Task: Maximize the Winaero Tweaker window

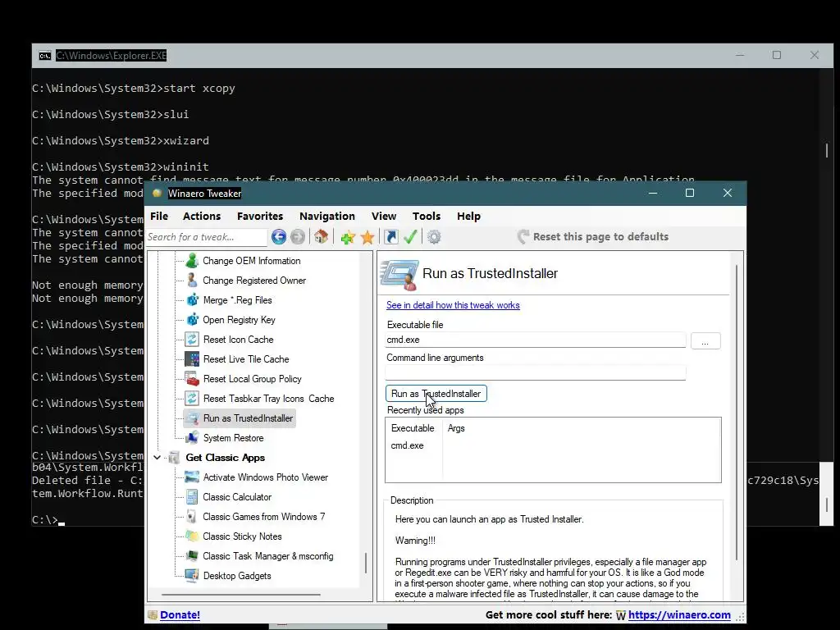Action: (690, 193)
